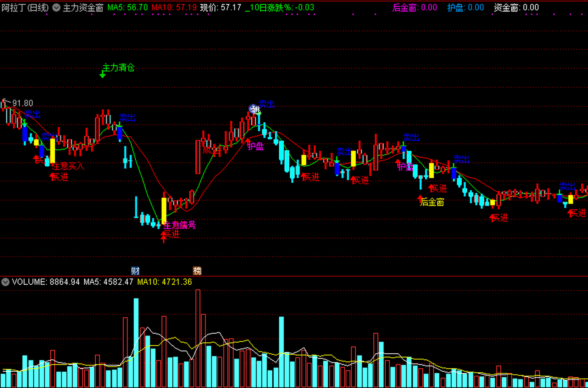Click the blue 财 finance marker icon
Image resolution: width=588 pixels, height=388 pixels.
pos(135,270)
